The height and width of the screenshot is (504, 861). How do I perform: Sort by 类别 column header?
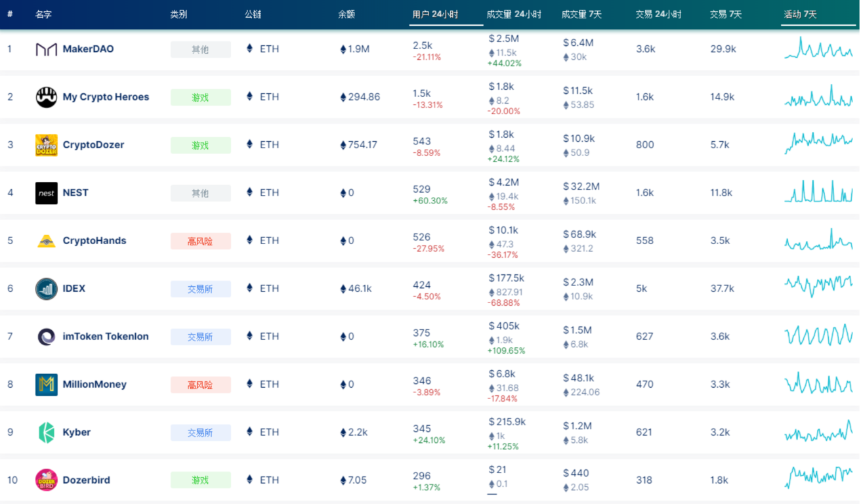pos(178,14)
